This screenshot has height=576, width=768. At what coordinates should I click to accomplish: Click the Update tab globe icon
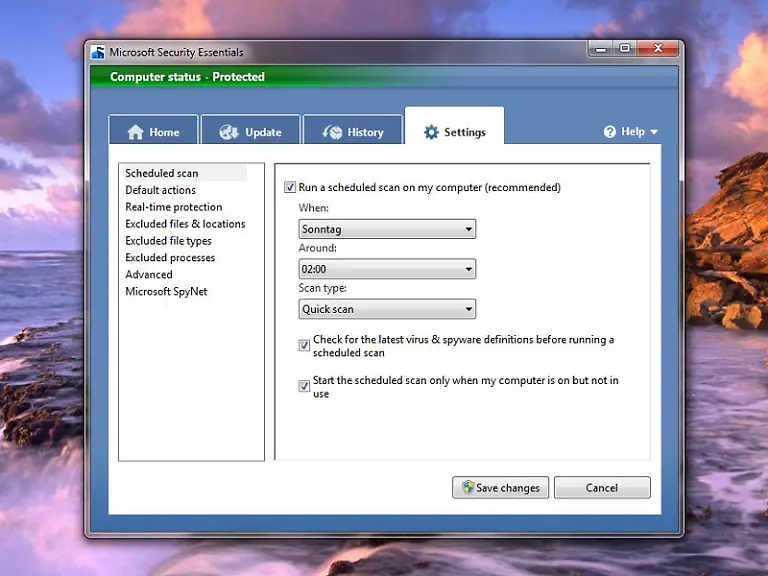pyautogui.click(x=229, y=132)
